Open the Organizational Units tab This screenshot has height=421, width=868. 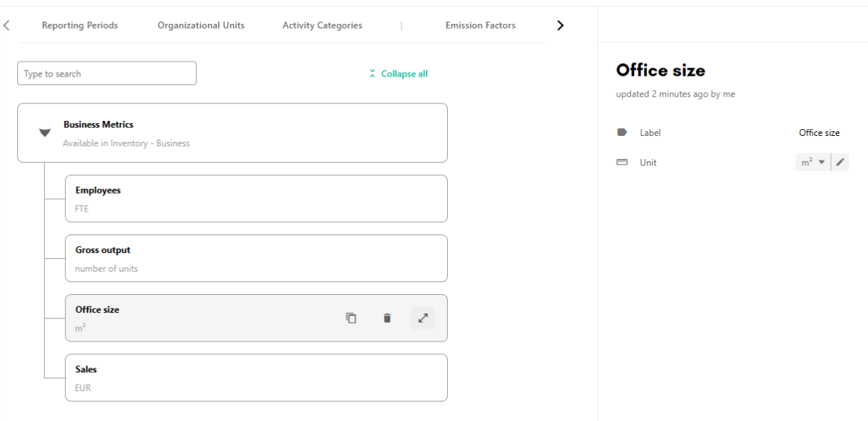(x=201, y=25)
